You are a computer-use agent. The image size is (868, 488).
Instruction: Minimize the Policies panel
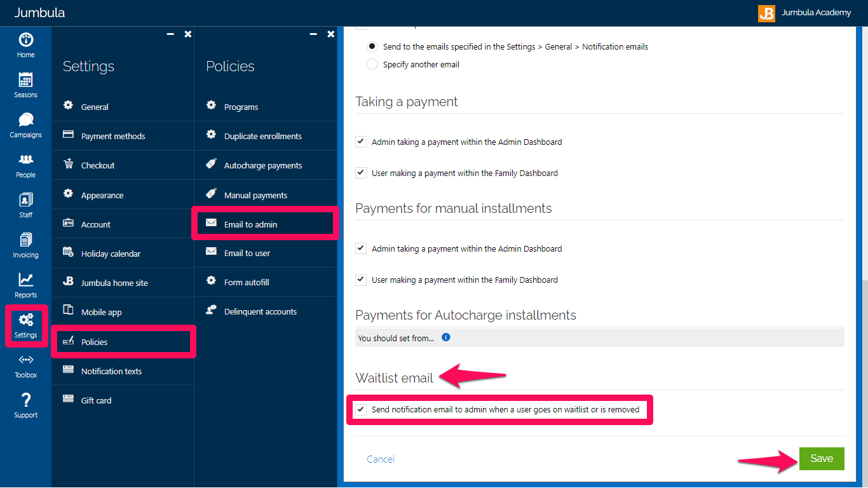[x=313, y=34]
